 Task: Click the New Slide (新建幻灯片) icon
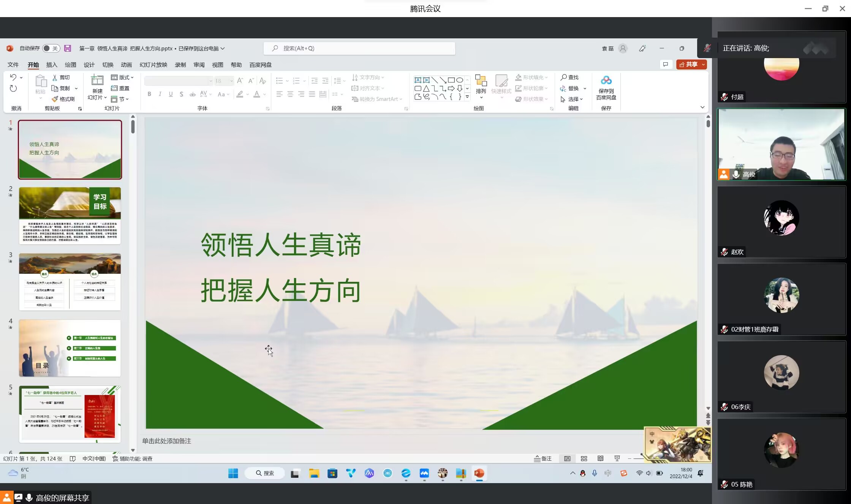click(x=97, y=81)
